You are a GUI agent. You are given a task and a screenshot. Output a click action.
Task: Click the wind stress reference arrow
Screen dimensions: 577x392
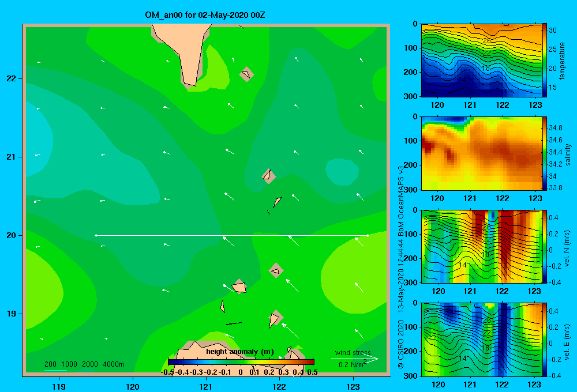coord(355,359)
